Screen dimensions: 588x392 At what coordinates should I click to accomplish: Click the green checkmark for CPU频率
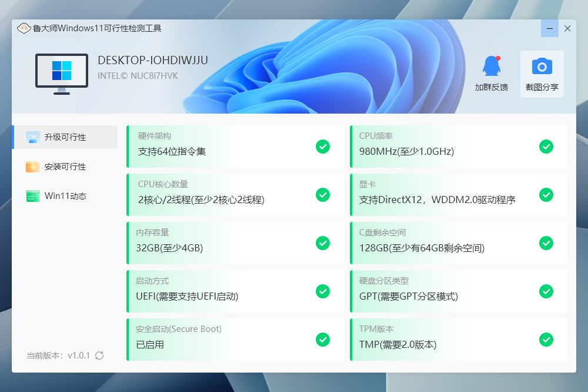(x=546, y=147)
